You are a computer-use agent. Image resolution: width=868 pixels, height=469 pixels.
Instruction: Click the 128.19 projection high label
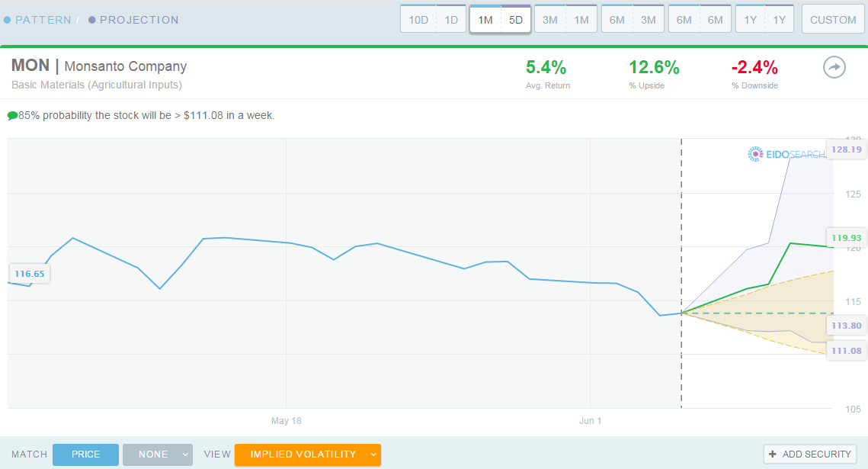coord(847,149)
